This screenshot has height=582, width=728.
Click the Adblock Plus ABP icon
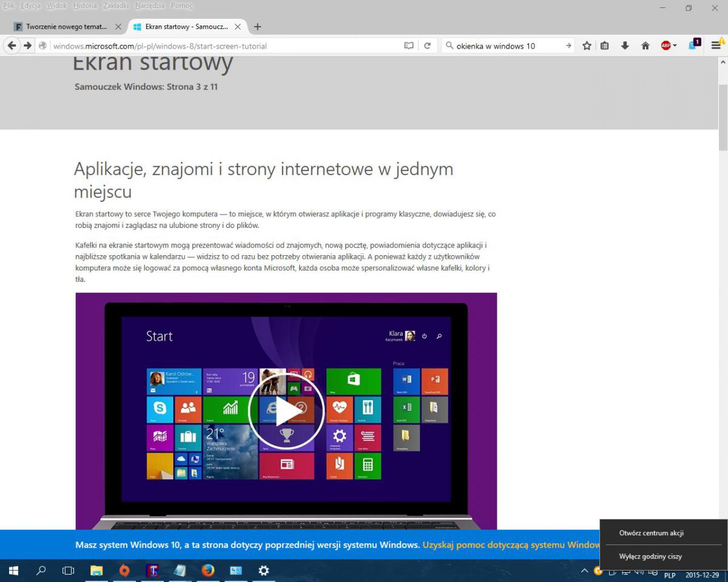[666, 45]
